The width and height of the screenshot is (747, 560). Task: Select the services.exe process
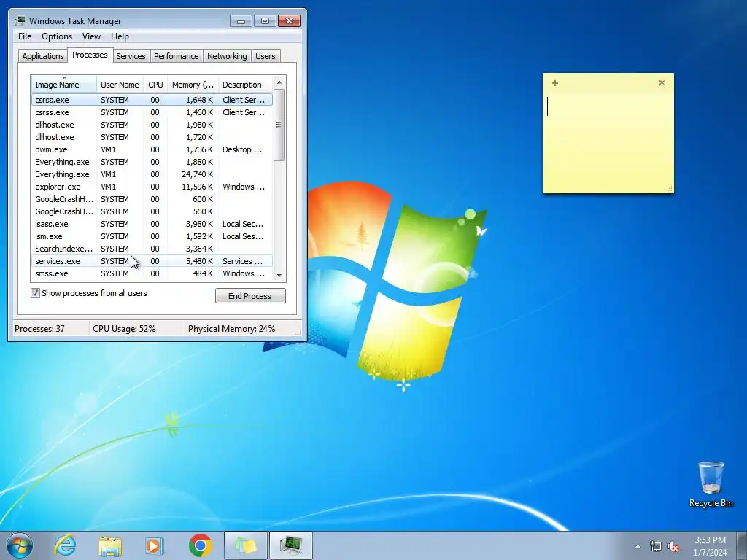(x=152, y=261)
